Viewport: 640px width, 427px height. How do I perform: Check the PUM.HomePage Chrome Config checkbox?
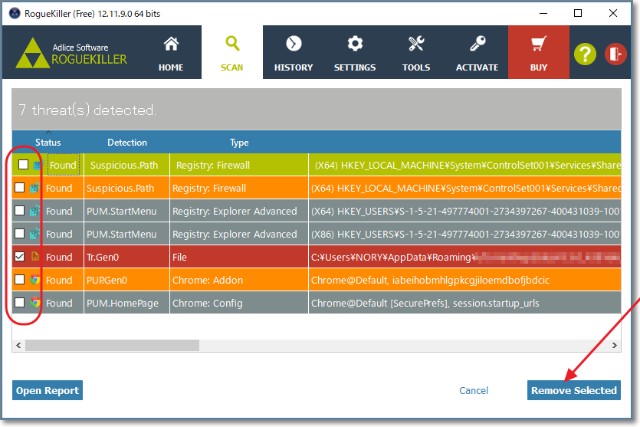pyautogui.click(x=22, y=303)
